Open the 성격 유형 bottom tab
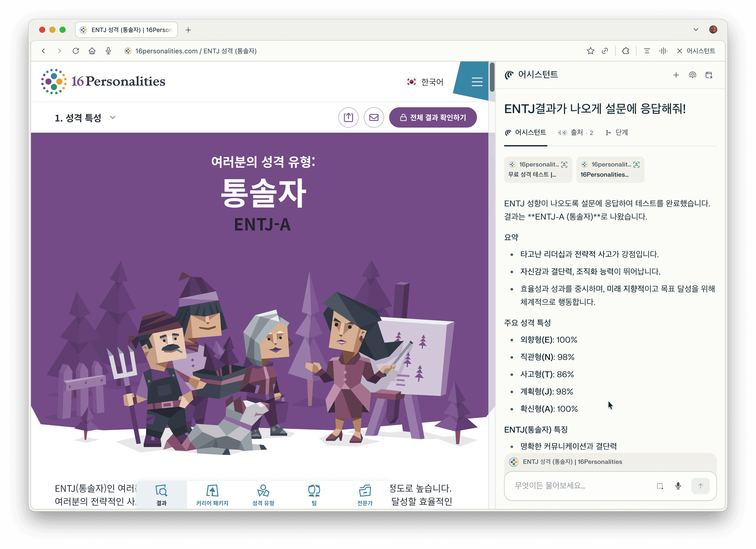Image resolution: width=756 pixels, height=549 pixels. click(263, 495)
